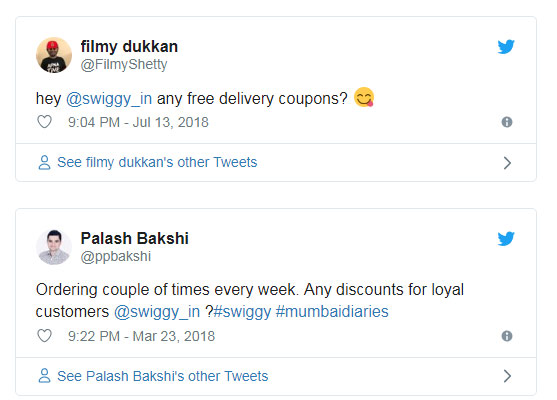
Task: Click the Twitter bird icon on Palash Bakshi's tweet
Action: pos(506,239)
